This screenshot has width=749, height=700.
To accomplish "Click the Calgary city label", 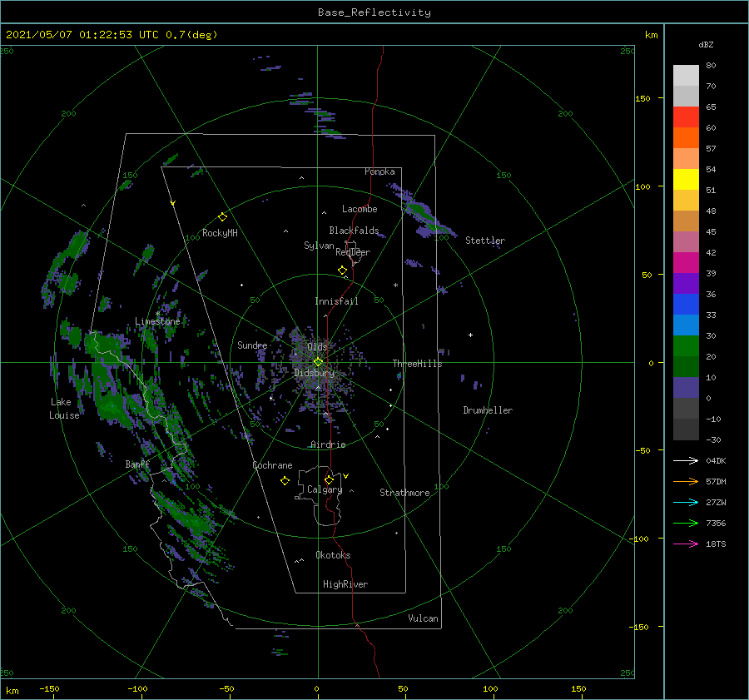I will click(325, 489).
